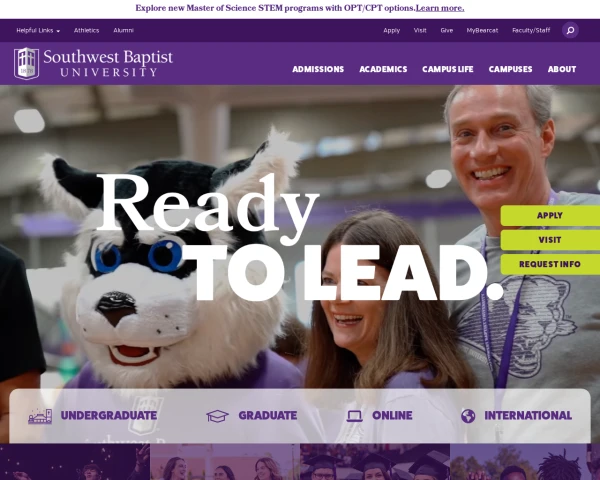Click the Undergraduate campus building icon
The image size is (600, 480).
(40, 416)
